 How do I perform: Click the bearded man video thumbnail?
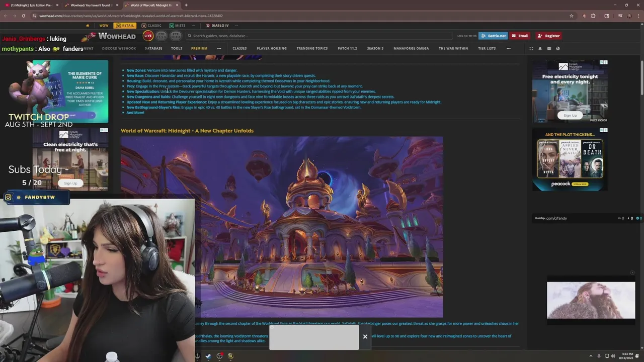tap(591, 300)
